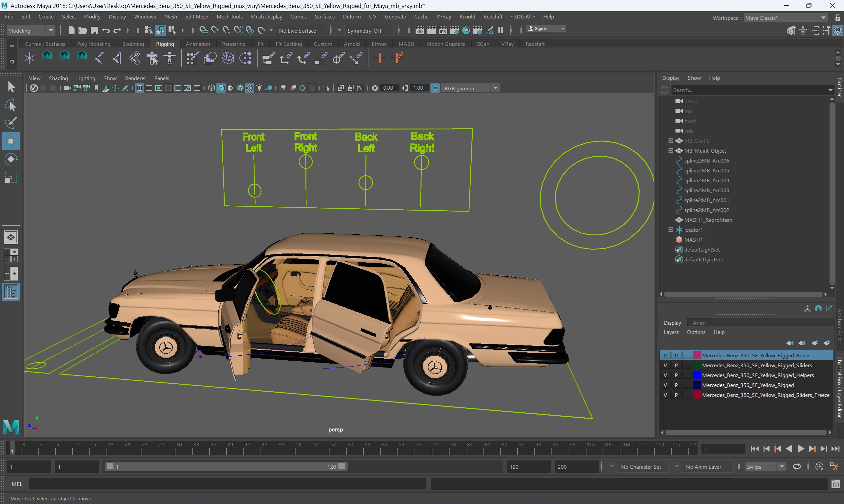Toggle smooth shade all in viewport
The image size is (844, 504).
[x=221, y=88]
